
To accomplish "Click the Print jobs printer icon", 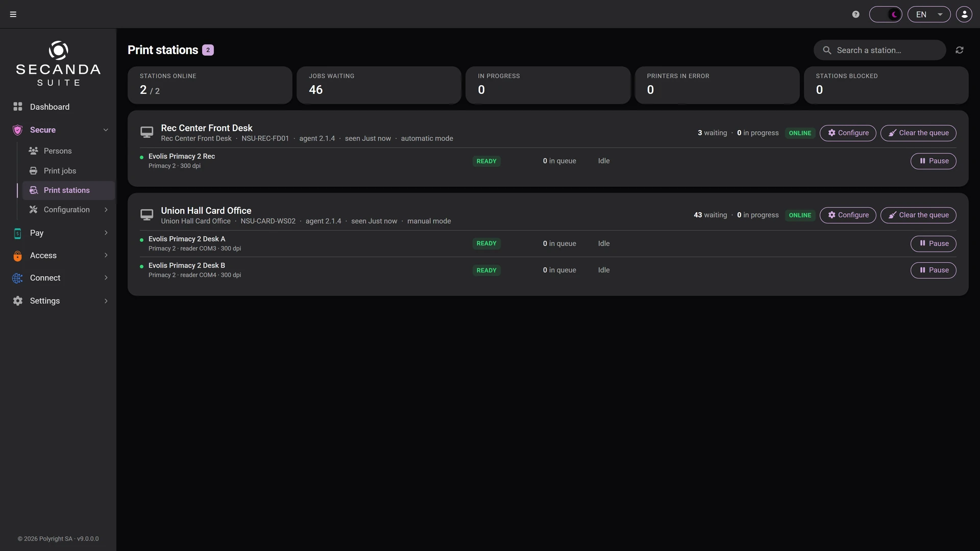I will coord(33,171).
